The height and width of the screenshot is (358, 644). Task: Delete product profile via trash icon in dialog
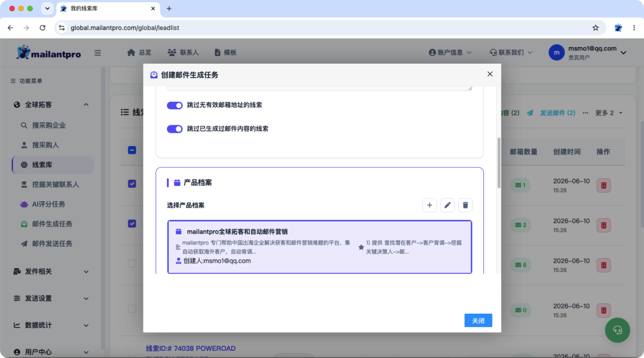coord(465,205)
